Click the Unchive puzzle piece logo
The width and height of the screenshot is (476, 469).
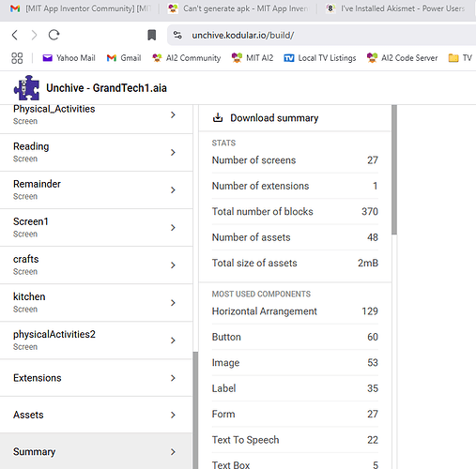pyautogui.click(x=27, y=88)
